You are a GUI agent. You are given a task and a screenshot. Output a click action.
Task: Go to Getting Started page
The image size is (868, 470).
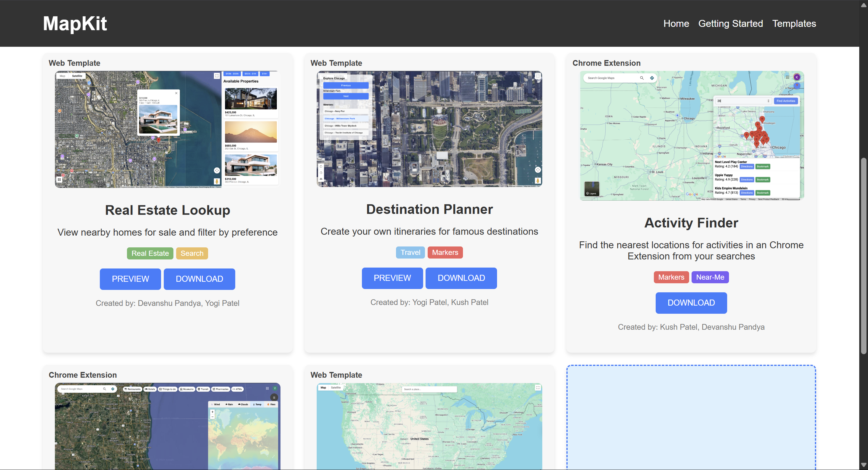[x=730, y=24]
